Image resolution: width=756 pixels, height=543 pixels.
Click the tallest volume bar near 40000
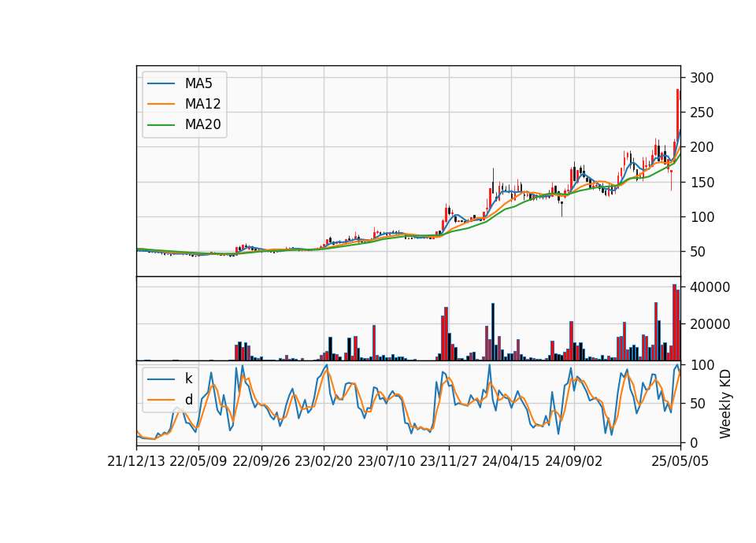tap(675, 323)
